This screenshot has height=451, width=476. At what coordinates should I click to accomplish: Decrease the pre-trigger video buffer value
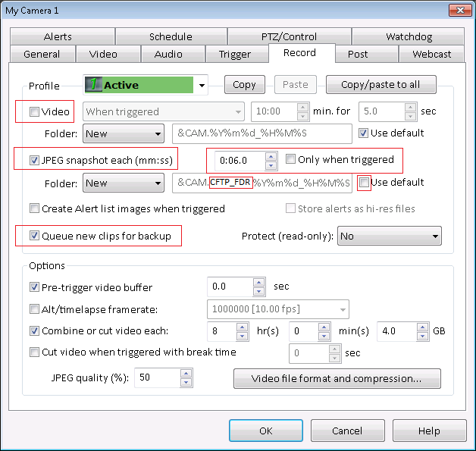tap(259, 292)
